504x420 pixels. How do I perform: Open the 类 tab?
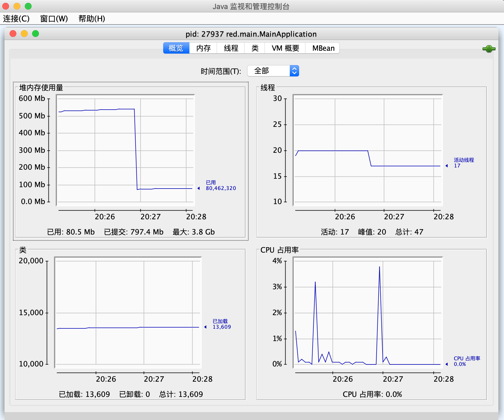(255, 48)
